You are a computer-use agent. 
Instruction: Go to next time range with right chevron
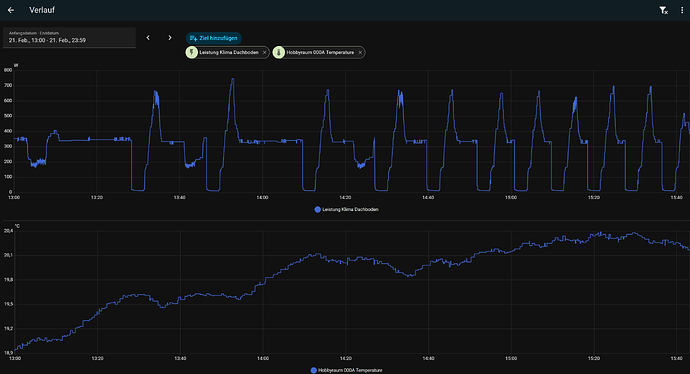pyautogui.click(x=170, y=38)
